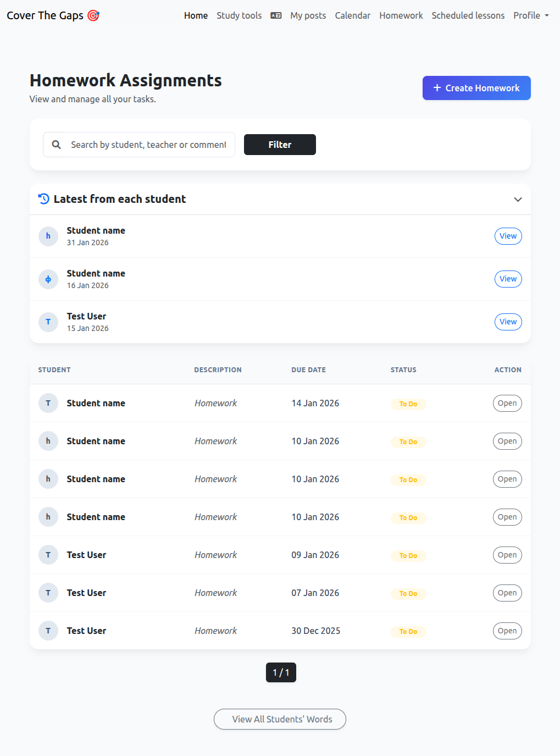560x756 pixels.
Task: Navigate to the Calendar menu item
Action: point(352,15)
